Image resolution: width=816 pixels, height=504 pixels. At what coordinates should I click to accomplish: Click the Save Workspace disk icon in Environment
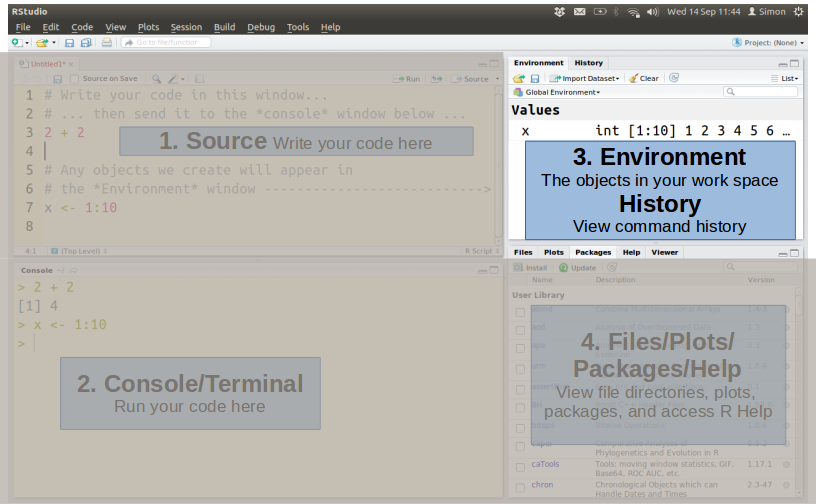tap(534, 78)
